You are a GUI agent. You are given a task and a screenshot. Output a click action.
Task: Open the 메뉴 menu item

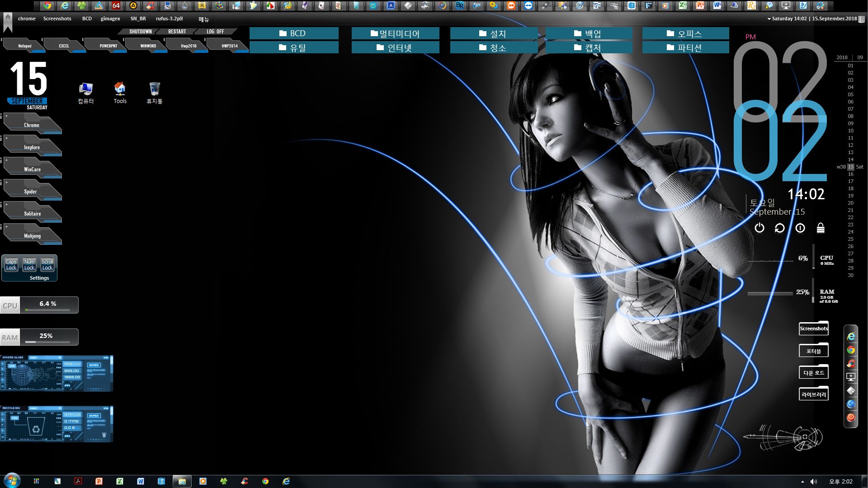(x=204, y=19)
